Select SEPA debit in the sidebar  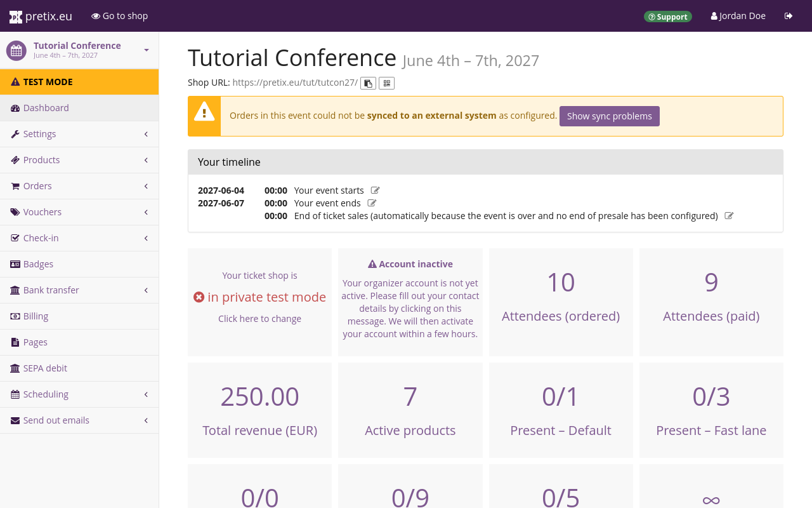click(x=44, y=368)
